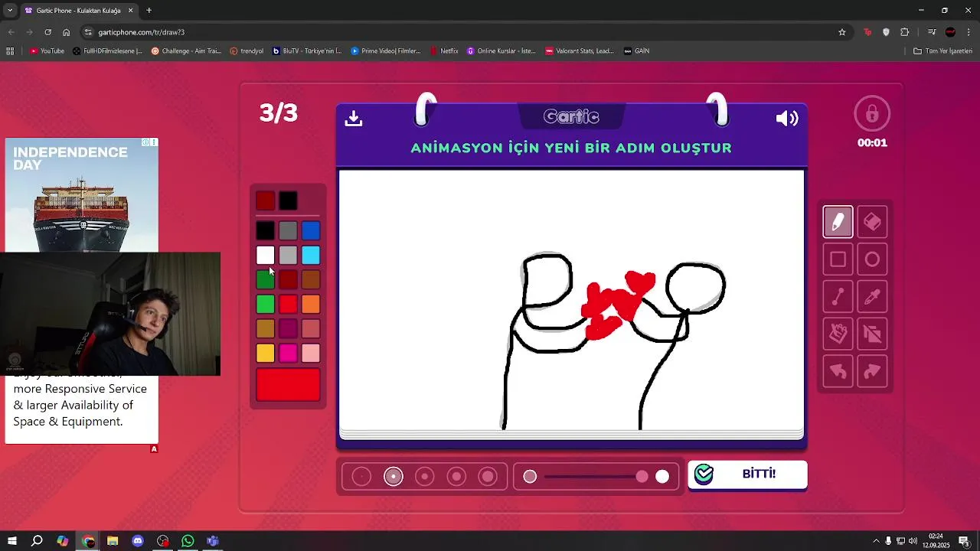Image resolution: width=980 pixels, height=551 pixels.
Task: Pick the light cyan color swatch
Action: pos(311,255)
